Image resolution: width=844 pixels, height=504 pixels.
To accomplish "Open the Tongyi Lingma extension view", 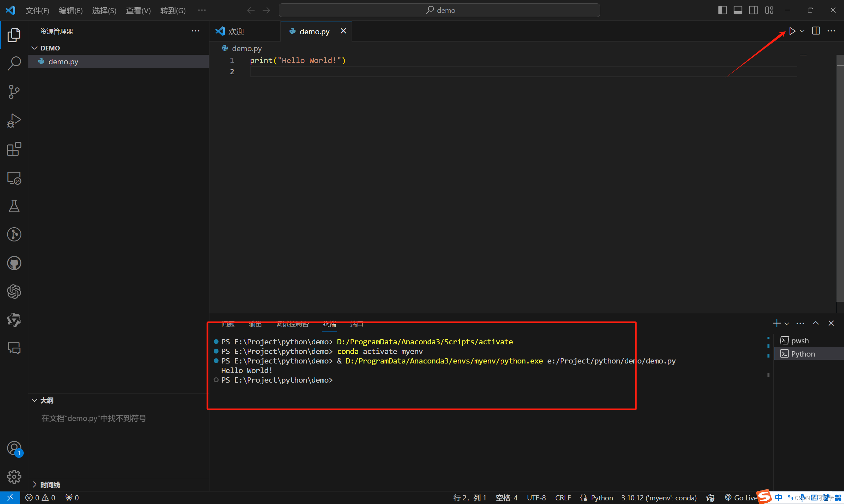I will click(14, 320).
